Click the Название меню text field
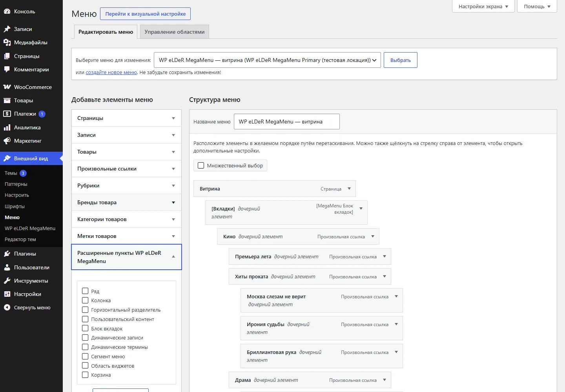The height and width of the screenshot is (392, 565). pyautogui.click(x=287, y=122)
